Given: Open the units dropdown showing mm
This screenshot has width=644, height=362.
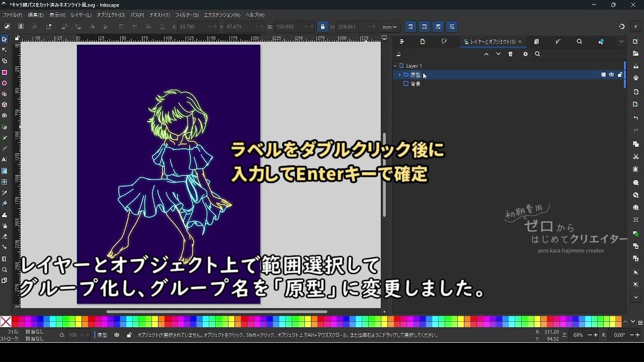Looking at the screenshot, I should [x=389, y=27].
